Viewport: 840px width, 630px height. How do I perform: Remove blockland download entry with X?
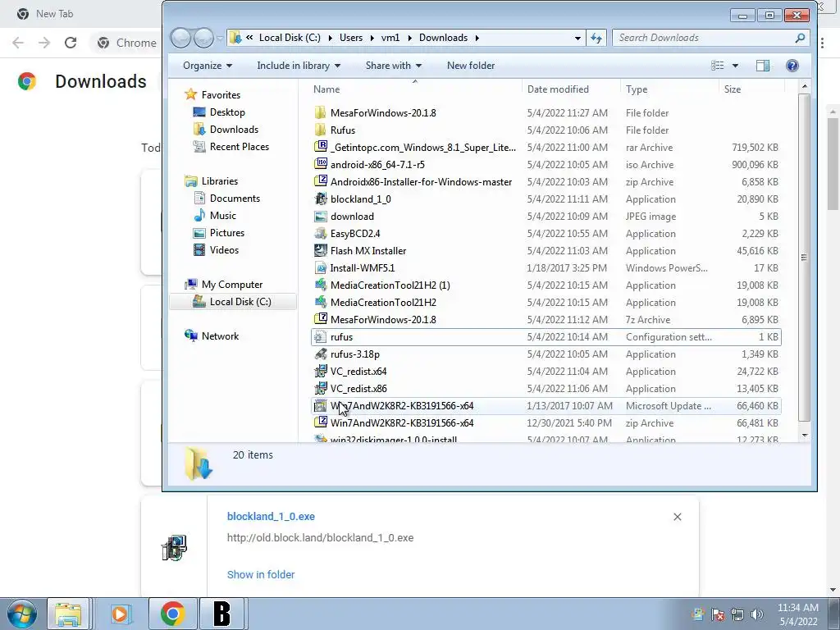pos(677,517)
